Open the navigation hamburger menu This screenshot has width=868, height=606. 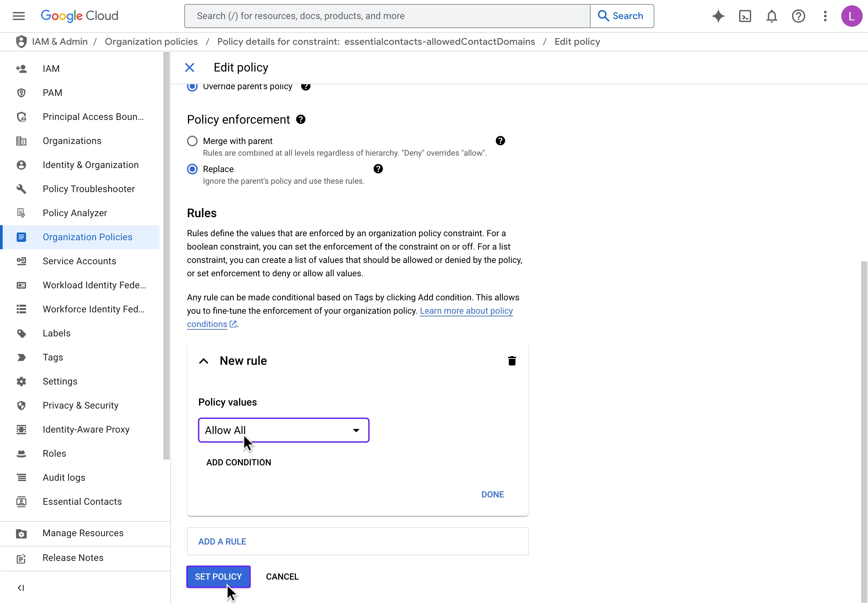pos(18,16)
